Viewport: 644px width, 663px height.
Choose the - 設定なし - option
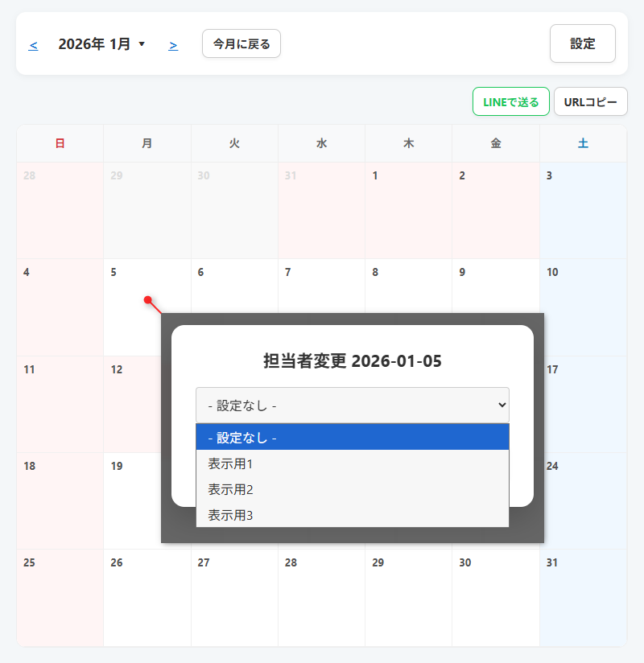[x=352, y=438]
